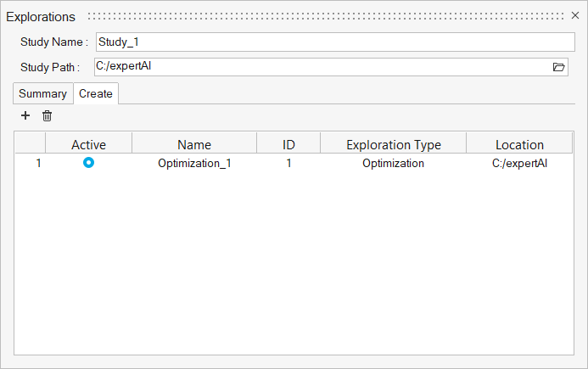This screenshot has height=369, width=588.
Task: Select the Exploration Type column header
Action: pos(393,144)
